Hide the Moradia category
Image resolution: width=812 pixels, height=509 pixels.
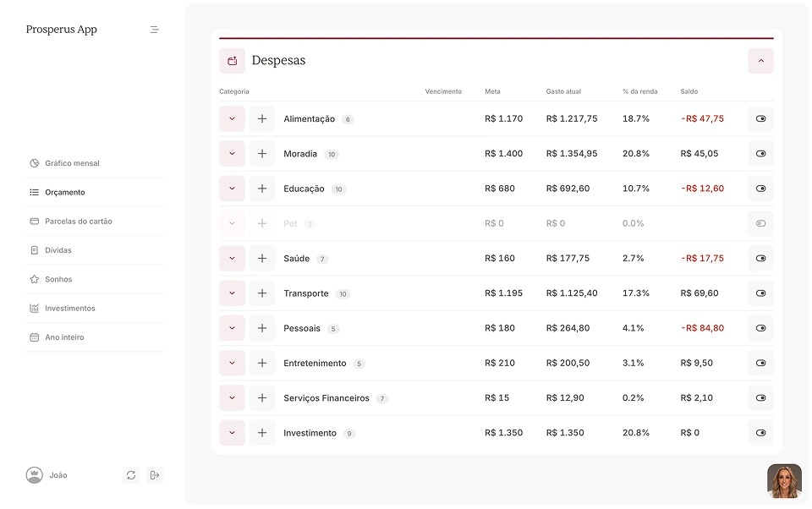760,154
